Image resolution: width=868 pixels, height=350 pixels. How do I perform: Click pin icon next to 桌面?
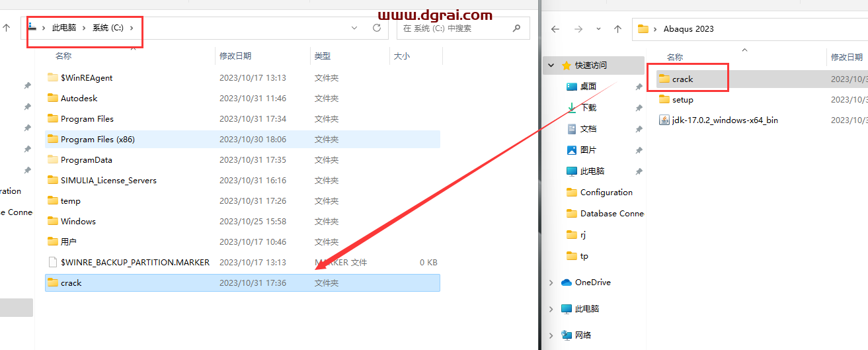(x=639, y=87)
